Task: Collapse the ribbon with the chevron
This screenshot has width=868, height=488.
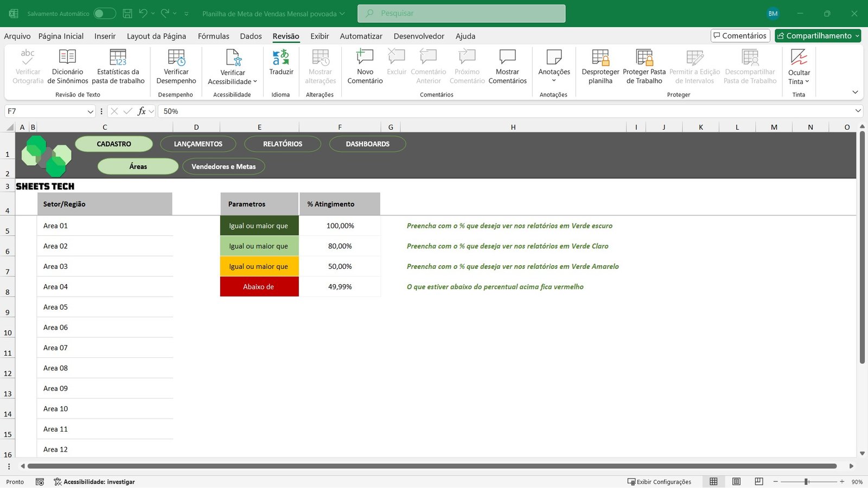Action: 855,92
